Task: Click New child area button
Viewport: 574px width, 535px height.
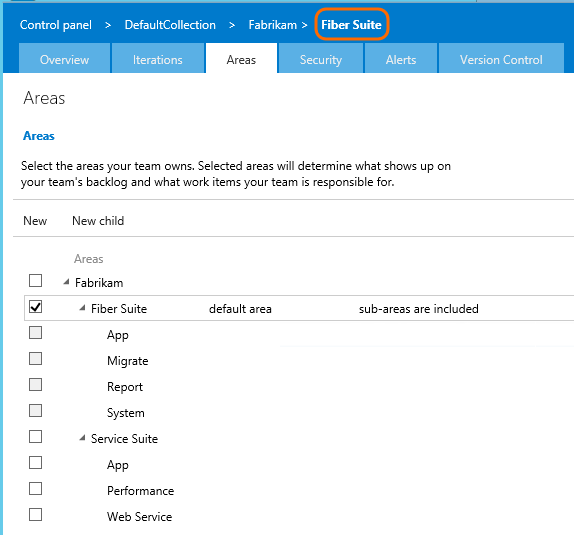Action: [x=98, y=221]
